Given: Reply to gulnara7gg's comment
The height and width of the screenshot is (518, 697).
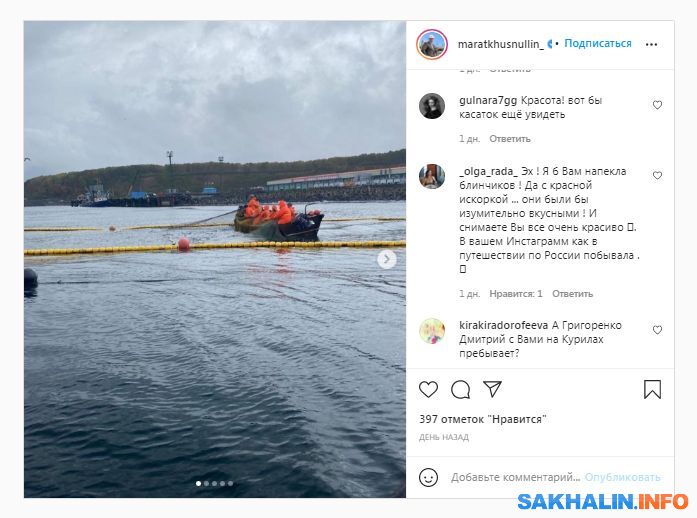Looking at the screenshot, I should click(x=510, y=139).
